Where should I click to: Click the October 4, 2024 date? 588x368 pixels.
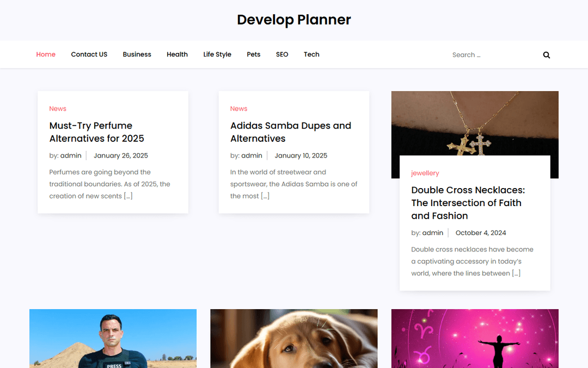pos(481,233)
